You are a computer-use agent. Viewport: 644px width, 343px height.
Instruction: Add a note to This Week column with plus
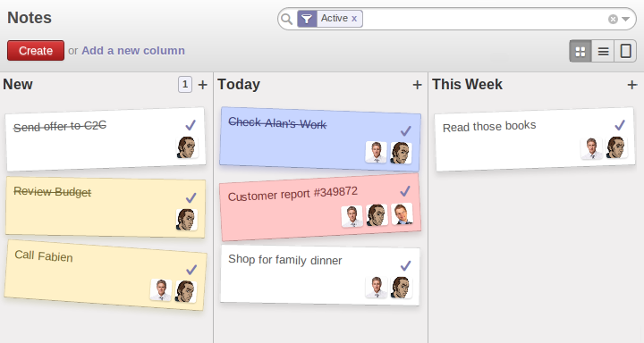point(632,85)
